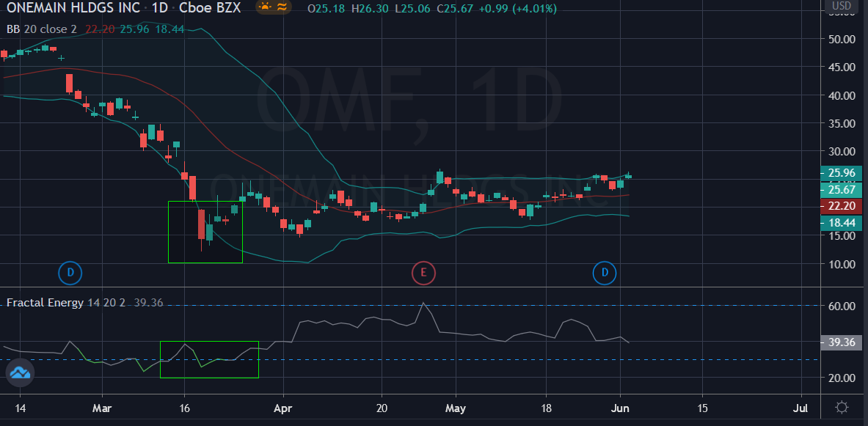Click the 25.96 value in BB legend
The image size is (868, 426).
click(x=134, y=29)
